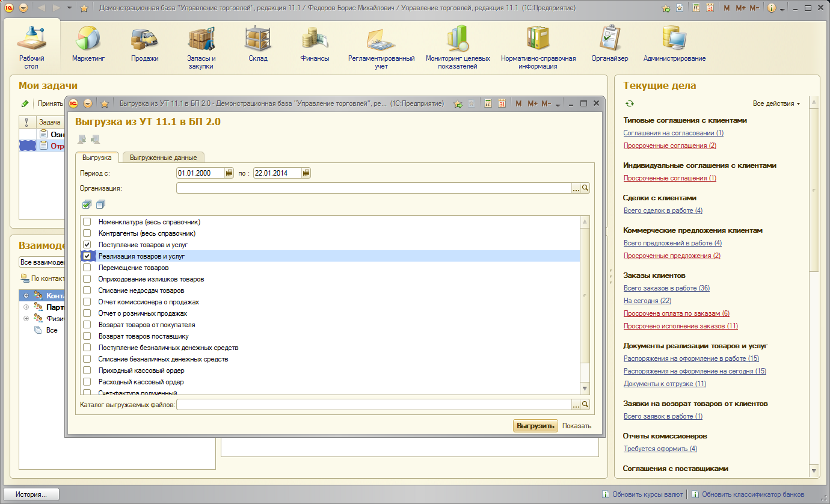Click ellipsis button for Организация field
This screenshot has height=504, width=830.
point(576,188)
